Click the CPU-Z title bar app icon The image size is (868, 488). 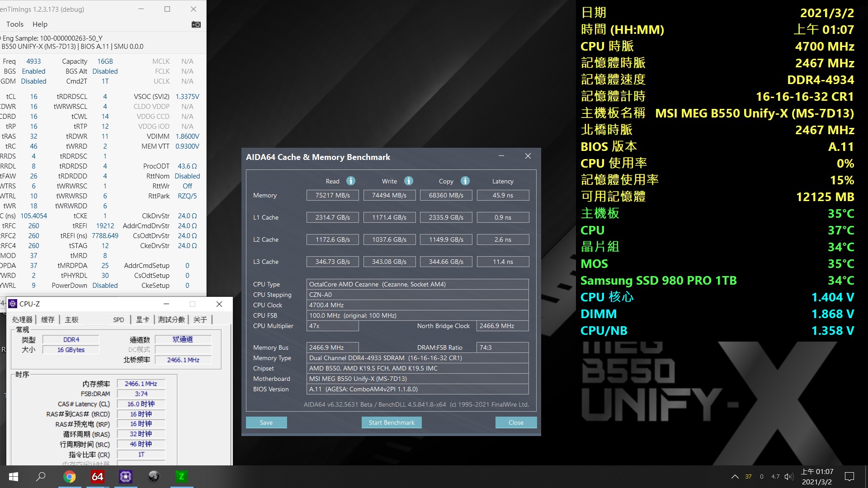(13, 304)
